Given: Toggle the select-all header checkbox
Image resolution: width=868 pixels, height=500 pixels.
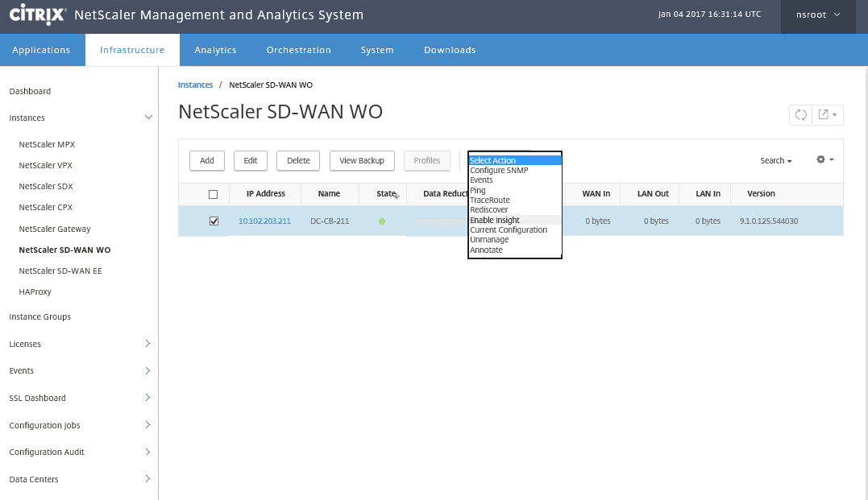Looking at the screenshot, I should tap(213, 194).
